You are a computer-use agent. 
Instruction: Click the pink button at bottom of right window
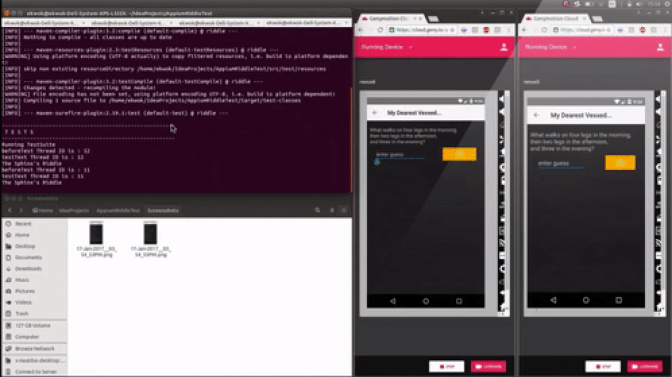(x=645, y=367)
